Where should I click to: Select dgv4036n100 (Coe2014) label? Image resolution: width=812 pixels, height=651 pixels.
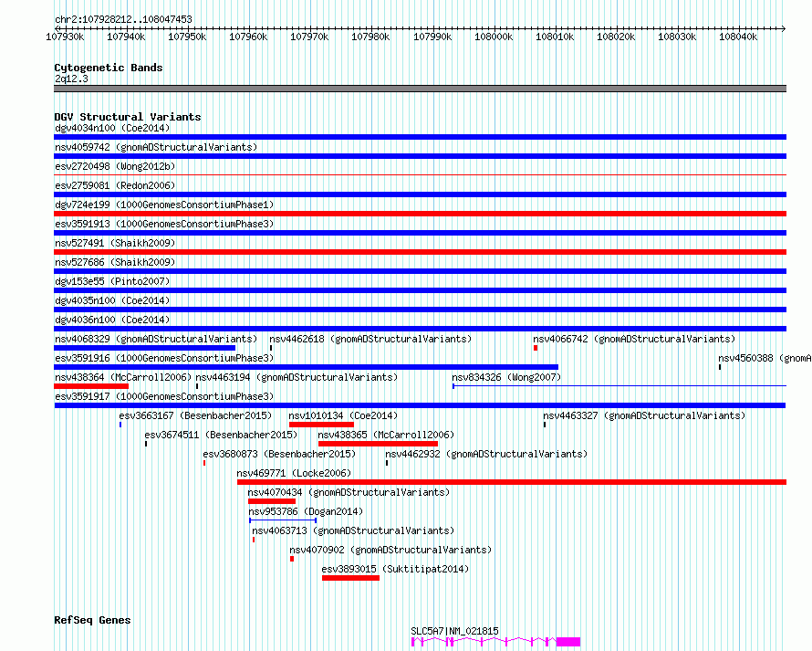tap(112, 320)
